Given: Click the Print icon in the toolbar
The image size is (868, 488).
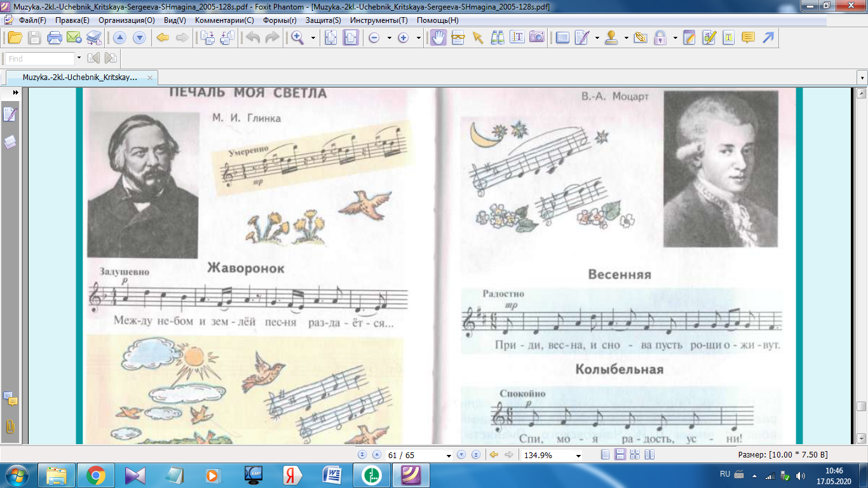Looking at the screenshot, I should coord(55,37).
